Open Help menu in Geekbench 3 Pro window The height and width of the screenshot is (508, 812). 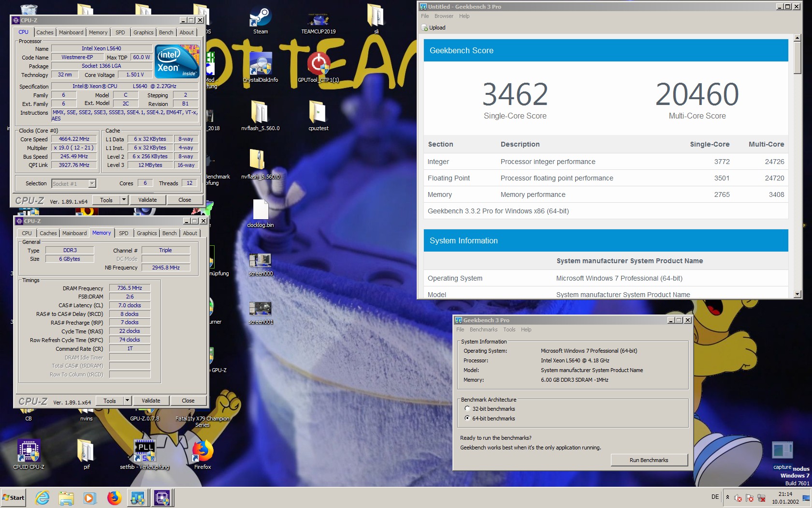click(526, 329)
